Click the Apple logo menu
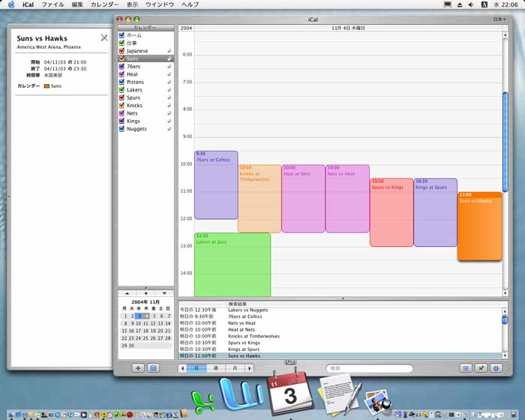This screenshot has height=420, width=525. tap(10, 4)
